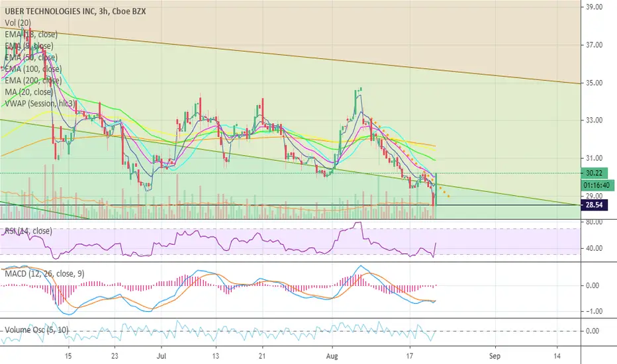This screenshot has width=617, height=364.
Task: Select the EMA (50, close) indicator label
Action: click(31, 58)
